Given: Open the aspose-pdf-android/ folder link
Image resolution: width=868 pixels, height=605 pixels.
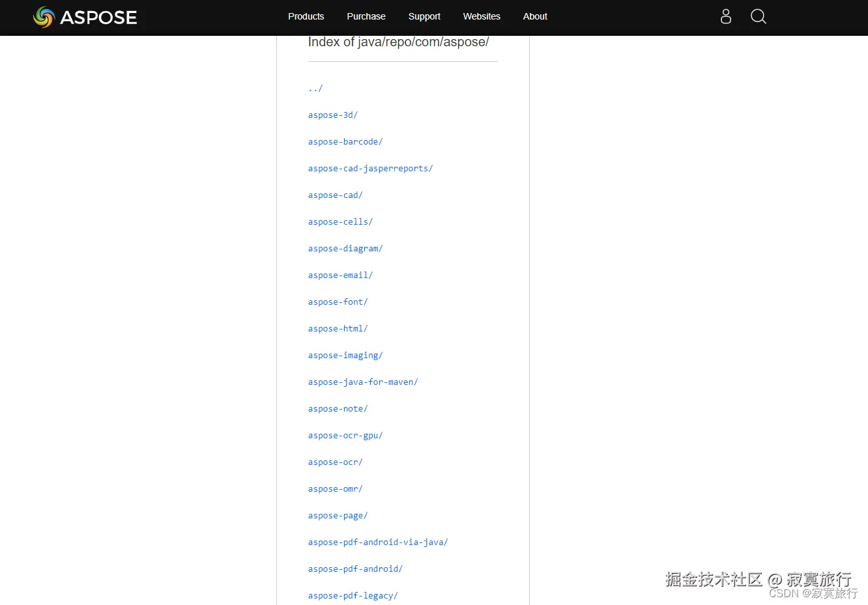Looking at the screenshot, I should [x=356, y=569].
